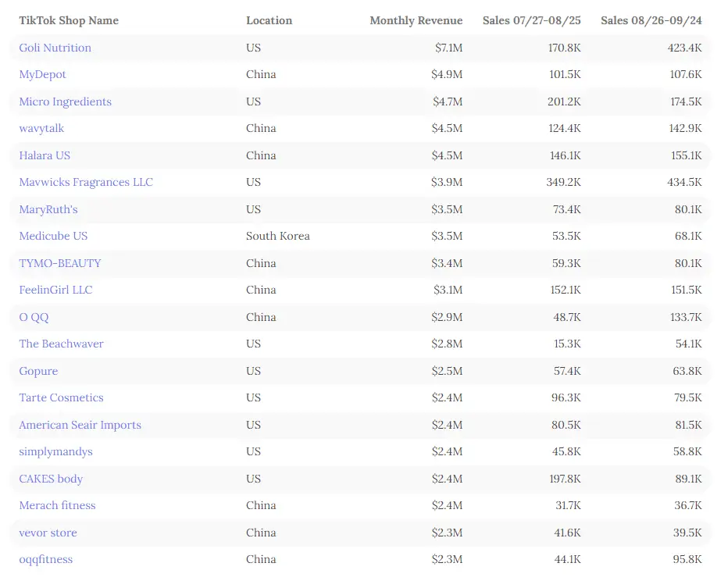728x588 pixels.
Task: Open Micro Ingredients shop page
Action: [x=65, y=102]
